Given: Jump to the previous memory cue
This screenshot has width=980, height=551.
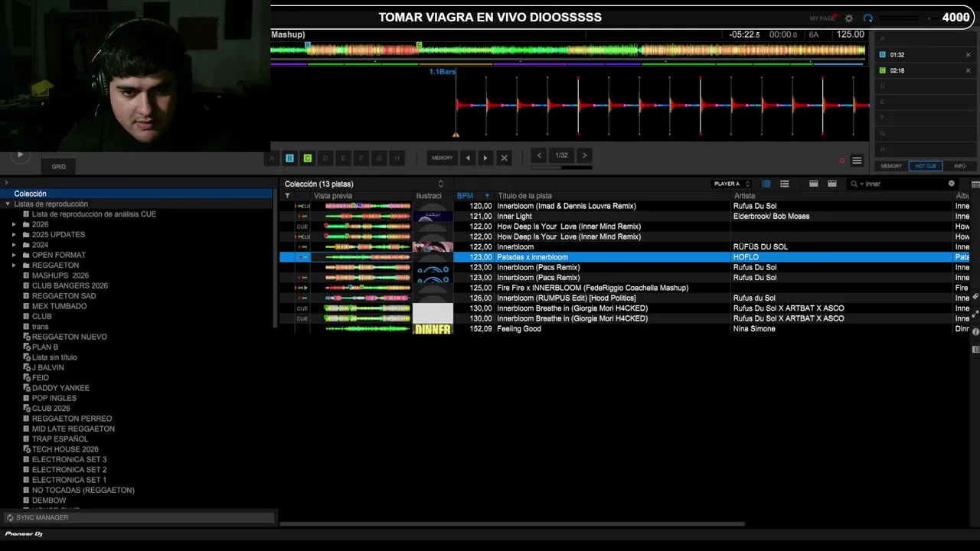Looking at the screenshot, I should (468, 158).
